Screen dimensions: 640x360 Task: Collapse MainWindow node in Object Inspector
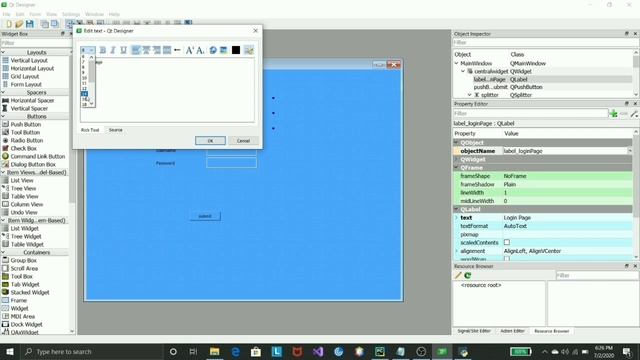tap(457, 63)
